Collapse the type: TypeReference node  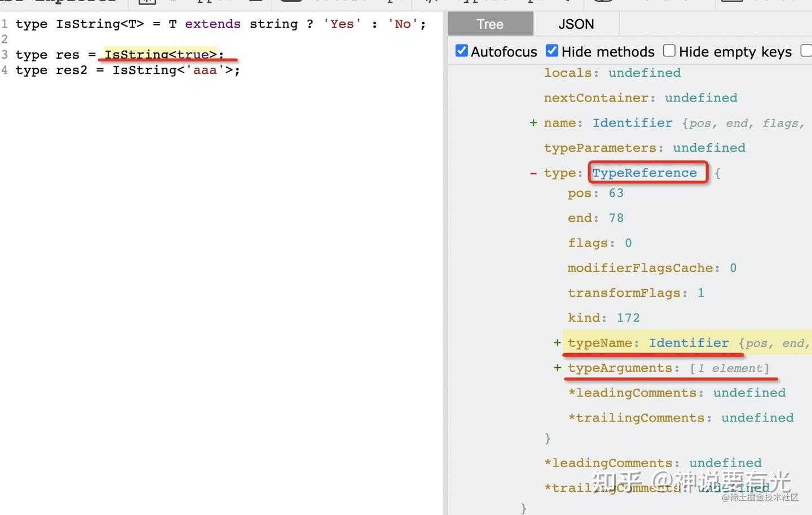tap(533, 173)
